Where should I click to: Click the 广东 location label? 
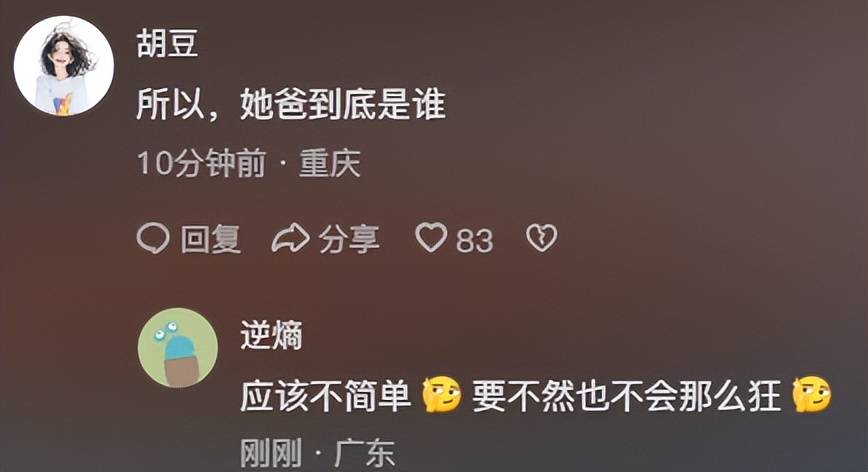[364, 453]
